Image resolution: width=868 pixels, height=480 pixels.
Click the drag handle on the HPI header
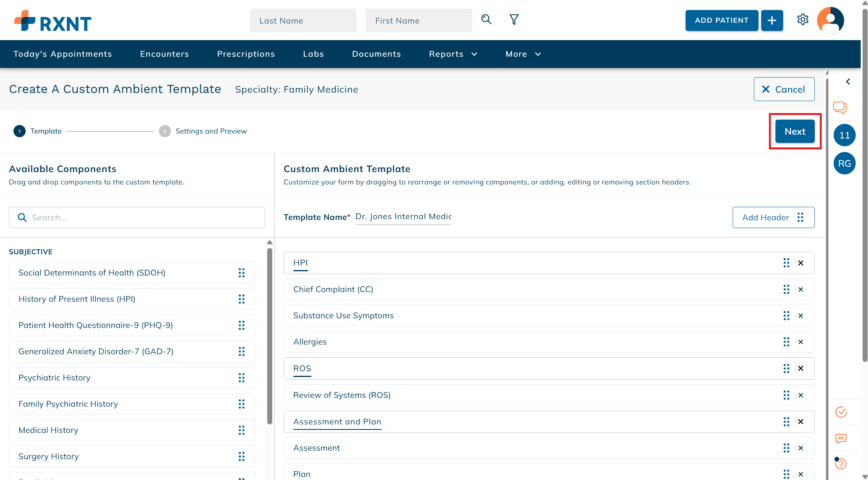click(787, 263)
